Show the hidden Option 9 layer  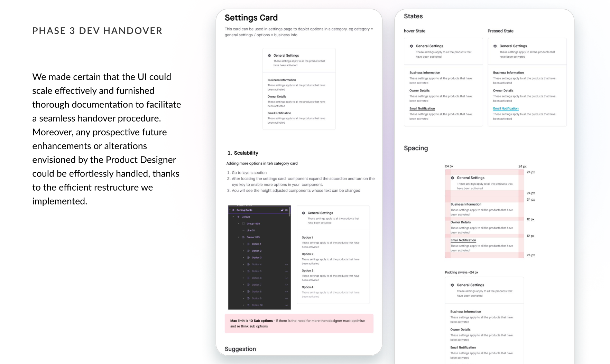[286, 298]
